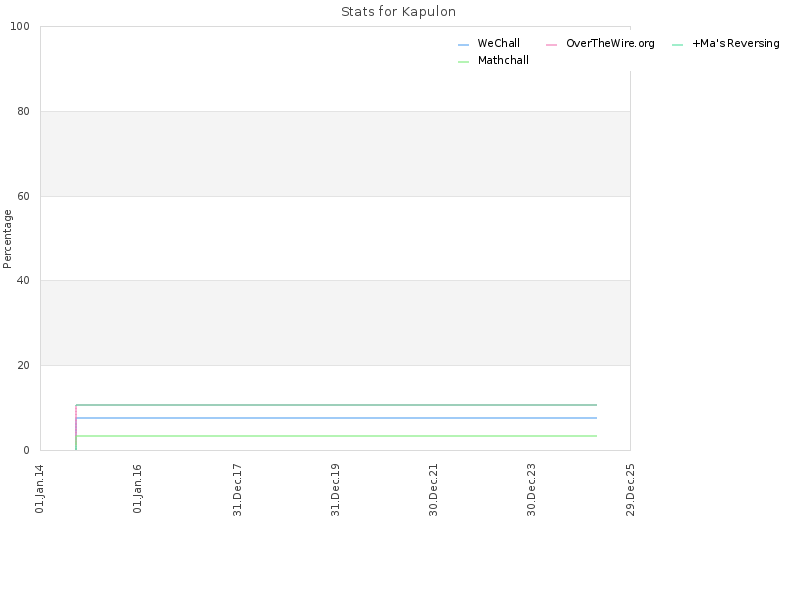Select the blue WeChall legend color marker
The image size is (800, 600).
[x=463, y=45]
